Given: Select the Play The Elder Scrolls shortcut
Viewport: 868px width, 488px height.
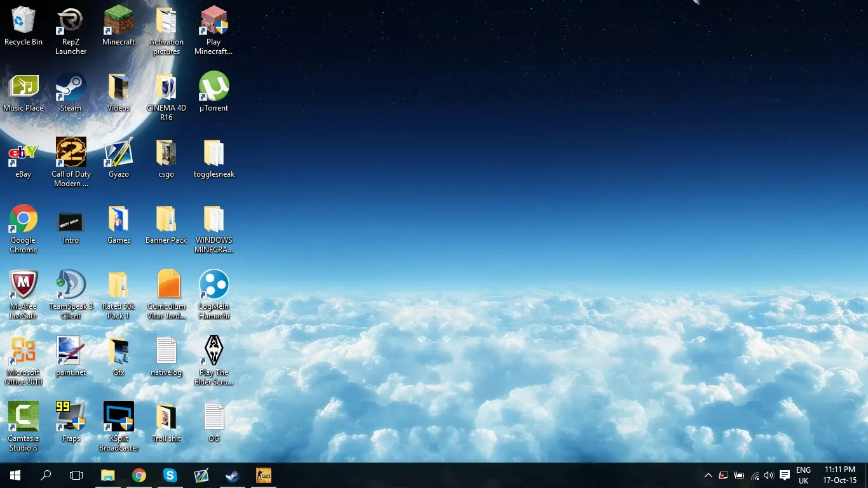Looking at the screenshot, I should pyautogui.click(x=214, y=361).
